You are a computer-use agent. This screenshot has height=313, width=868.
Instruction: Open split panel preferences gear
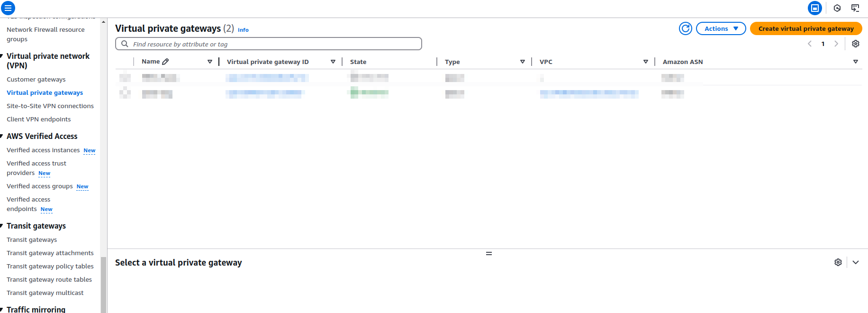coord(838,262)
